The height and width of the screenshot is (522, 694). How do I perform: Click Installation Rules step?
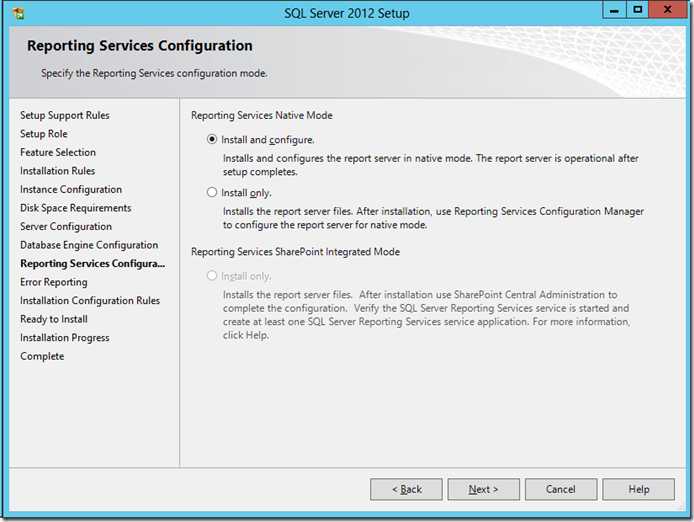(x=58, y=171)
